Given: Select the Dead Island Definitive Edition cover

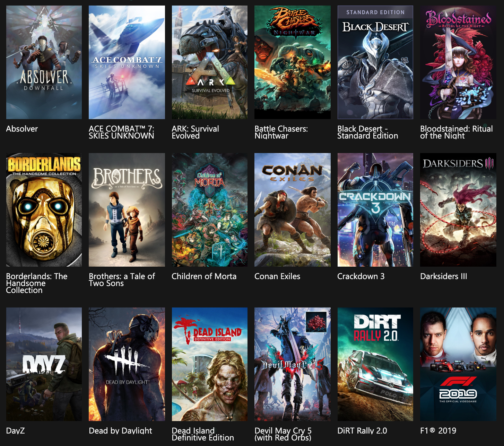Looking at the screenshot, I should tap(210, 364).
